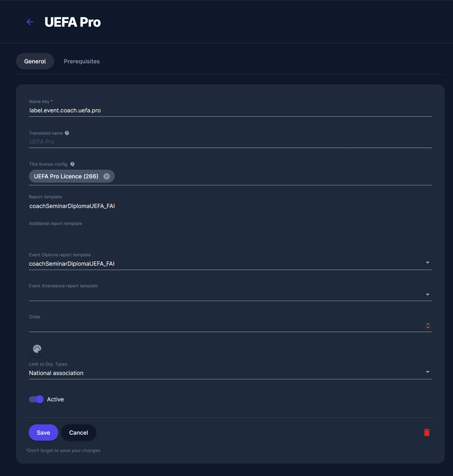Click the Save button

[43, 433]
